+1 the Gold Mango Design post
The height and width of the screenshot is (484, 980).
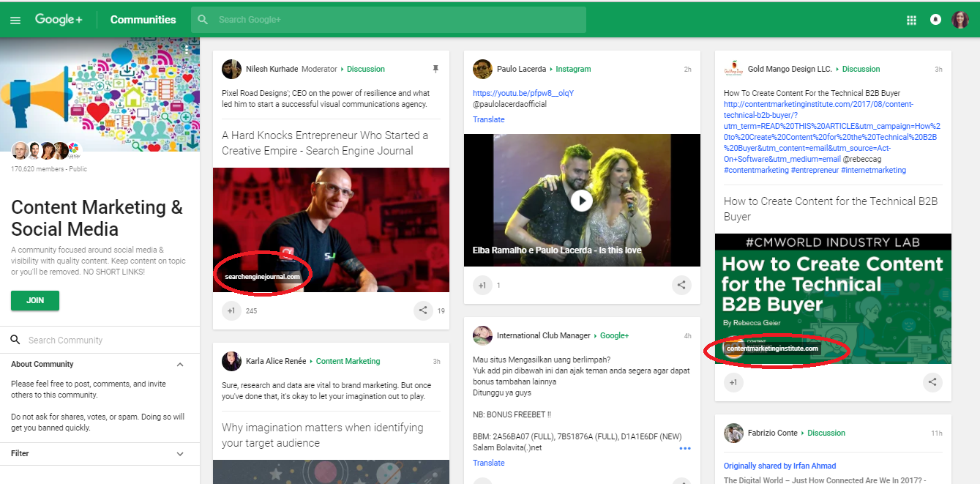(733, 381)
